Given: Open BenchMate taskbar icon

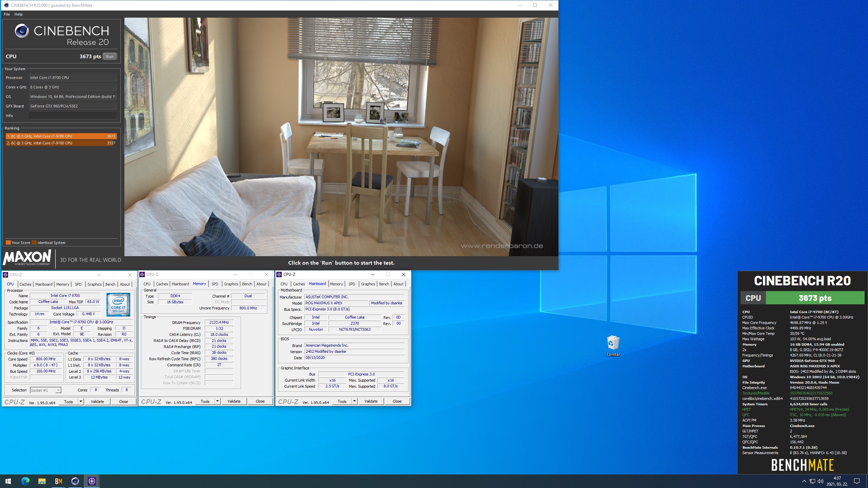Looking at the screenshot, I should coord(58,481).
